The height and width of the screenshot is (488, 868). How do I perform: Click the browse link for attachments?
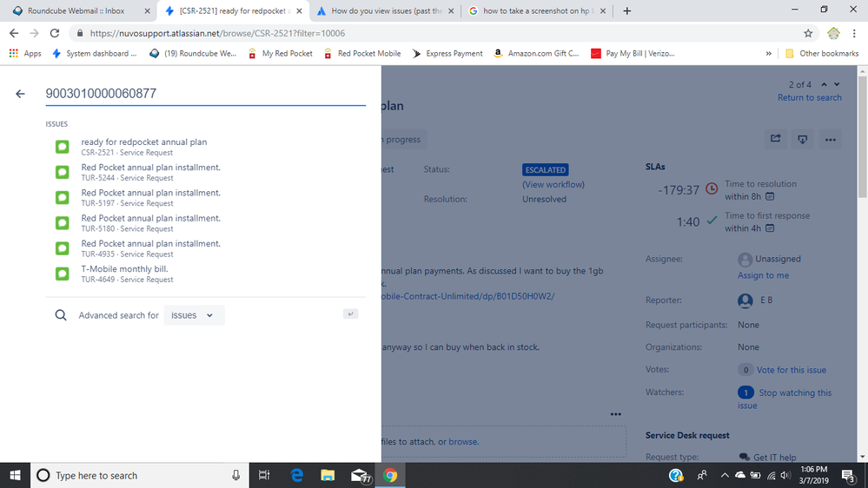pos(463,441)
